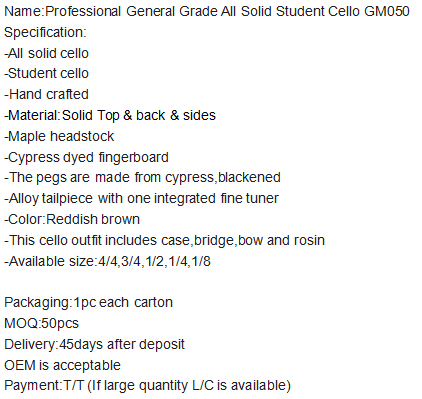Click the Material: Solid Top line
This screenshot has width=422, height=399.
pos(110,115)
